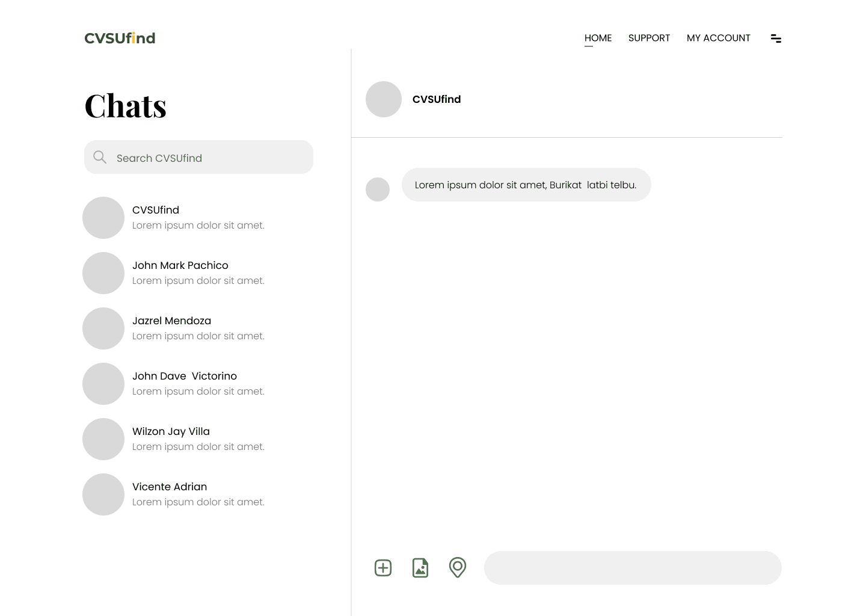Image resolution: width=866 pixels, height=616 pixels.
Task: Click the CVSUfind logo
Action: pos(119,37)
